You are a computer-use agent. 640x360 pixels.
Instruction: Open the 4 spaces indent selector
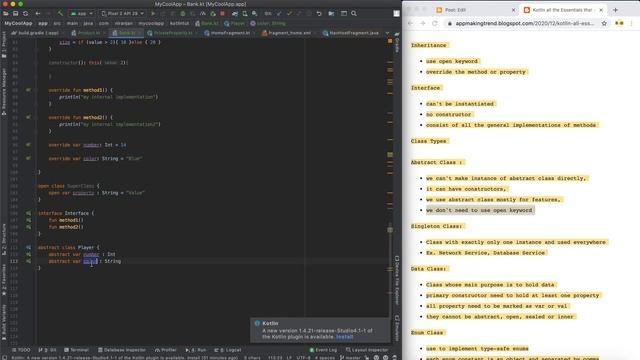(325, 358)
